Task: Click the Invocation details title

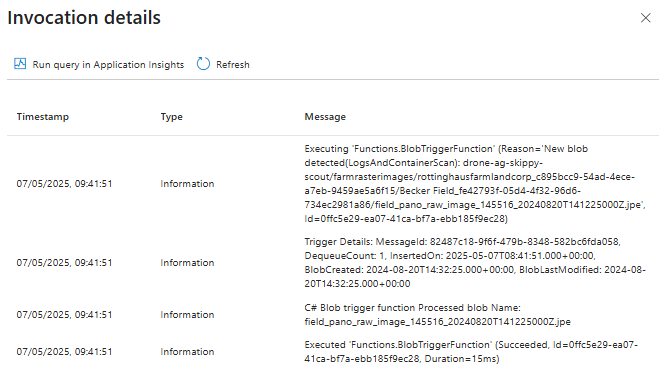Action: pos(84,18)
